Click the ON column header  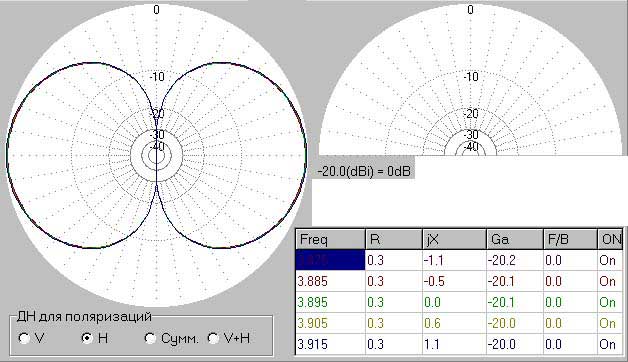point(610,239)
